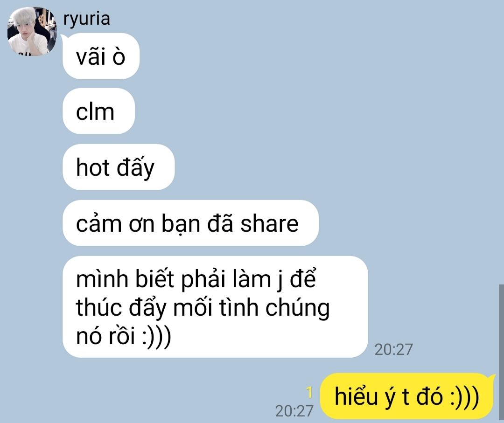This screenshot has width=504, height=423.
Task: Click the word "share" in the message
Action: coord(269,223)
